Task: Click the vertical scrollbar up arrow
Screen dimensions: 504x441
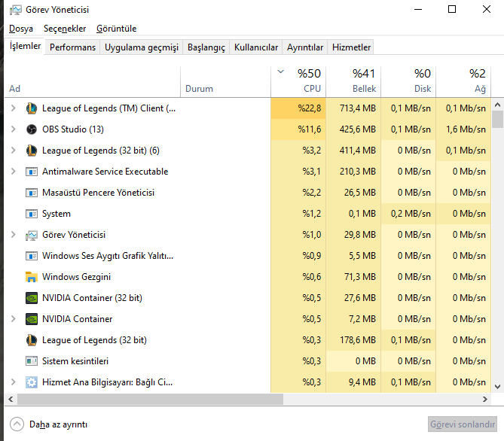Action: click(x=497, y=105)
